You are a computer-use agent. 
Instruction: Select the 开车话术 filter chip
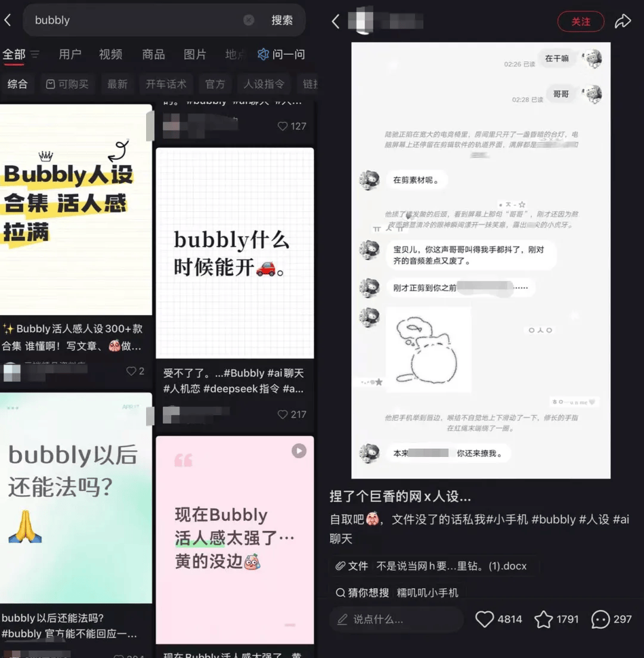click(x=166, y=84)
